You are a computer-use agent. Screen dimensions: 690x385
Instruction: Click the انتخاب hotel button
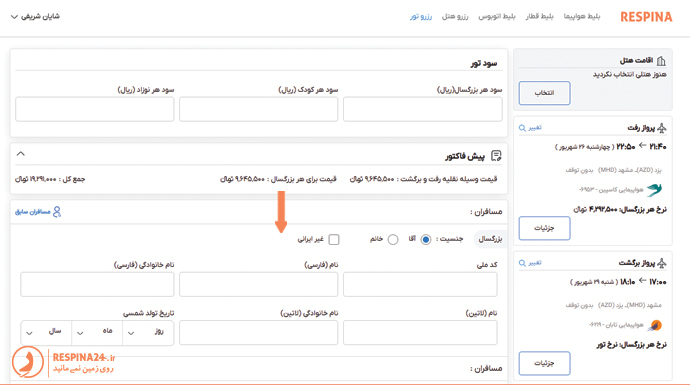[544, 93]
